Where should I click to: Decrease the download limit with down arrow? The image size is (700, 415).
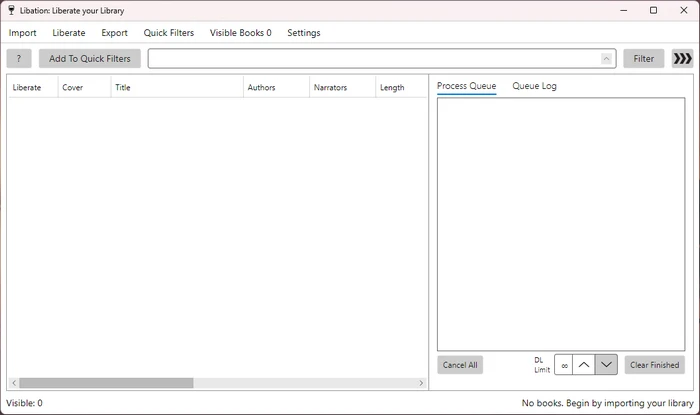606,365
